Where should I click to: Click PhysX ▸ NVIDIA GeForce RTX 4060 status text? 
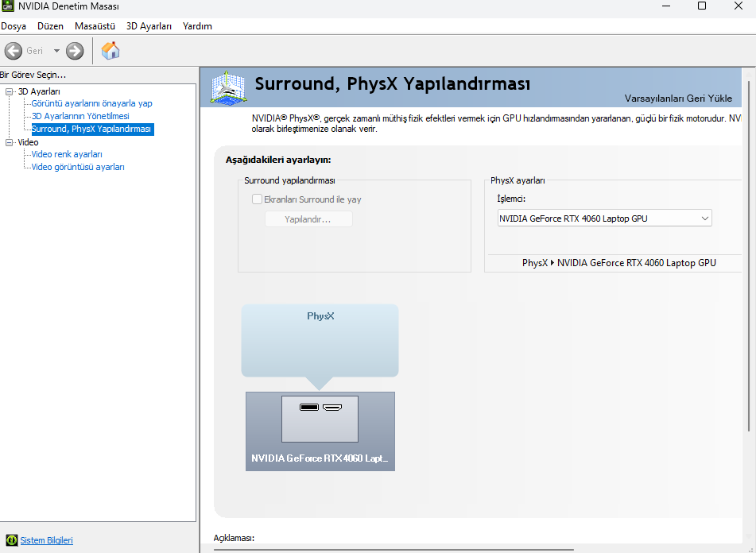click(x=619, y=263)
